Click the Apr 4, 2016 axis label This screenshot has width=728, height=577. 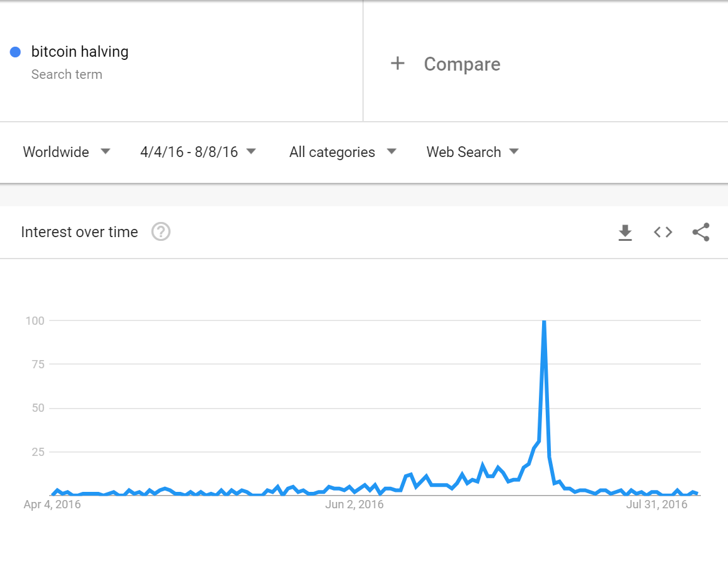(52, 504)
